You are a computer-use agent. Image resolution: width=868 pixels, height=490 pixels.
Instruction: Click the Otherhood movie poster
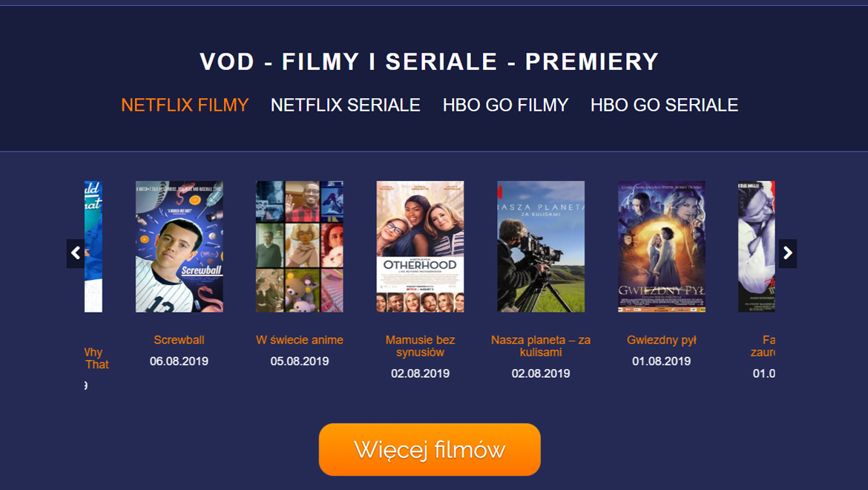(x=420, y=246)
